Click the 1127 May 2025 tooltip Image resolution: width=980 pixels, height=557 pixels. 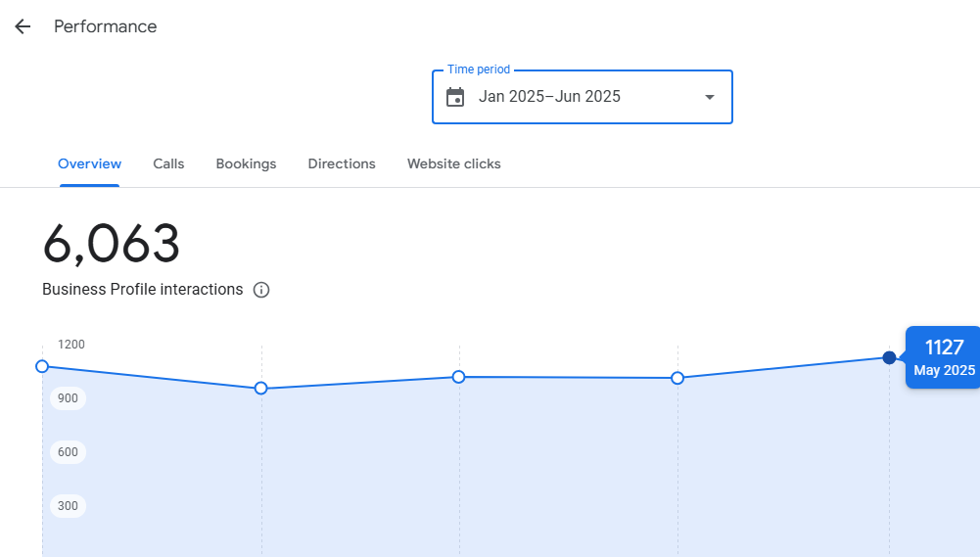coord(944,357)
